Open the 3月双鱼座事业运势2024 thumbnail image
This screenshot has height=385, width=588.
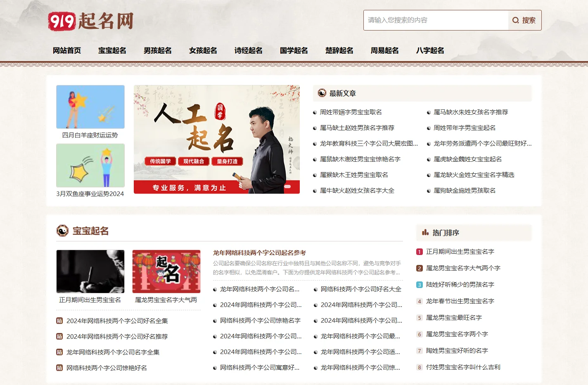point(90,165)
